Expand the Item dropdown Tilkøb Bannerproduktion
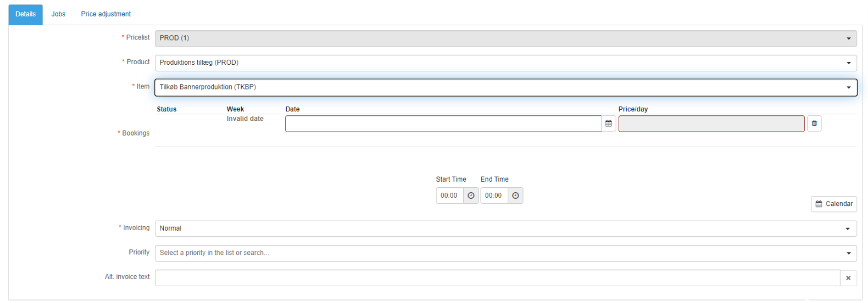The image size is (868, 303). coord(506,88)
